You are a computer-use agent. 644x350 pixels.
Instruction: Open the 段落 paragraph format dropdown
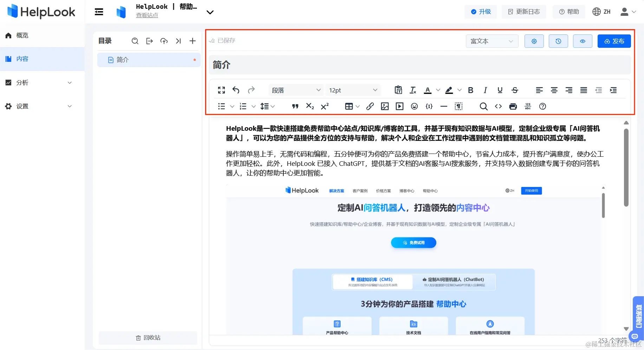click(x=296, y=90)
